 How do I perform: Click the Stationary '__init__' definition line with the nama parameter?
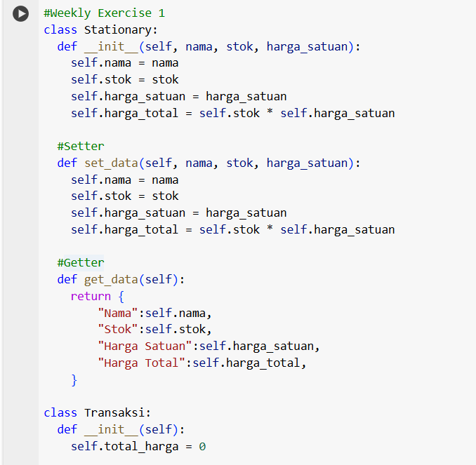pos(209,47)
